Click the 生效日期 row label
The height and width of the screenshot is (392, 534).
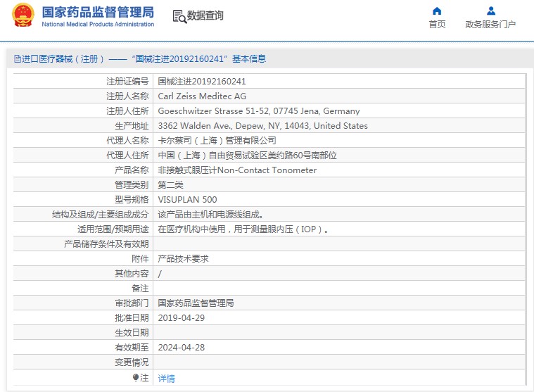pyautogui.click(x=132, y=333)
